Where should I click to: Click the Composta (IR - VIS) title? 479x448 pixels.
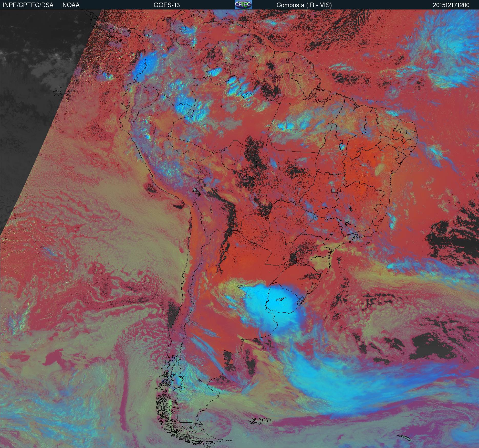click(x=304, y=5)
